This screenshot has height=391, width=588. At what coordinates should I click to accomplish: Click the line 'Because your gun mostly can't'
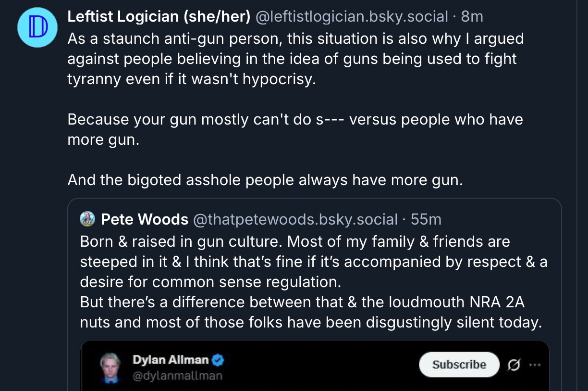[295, 119]
